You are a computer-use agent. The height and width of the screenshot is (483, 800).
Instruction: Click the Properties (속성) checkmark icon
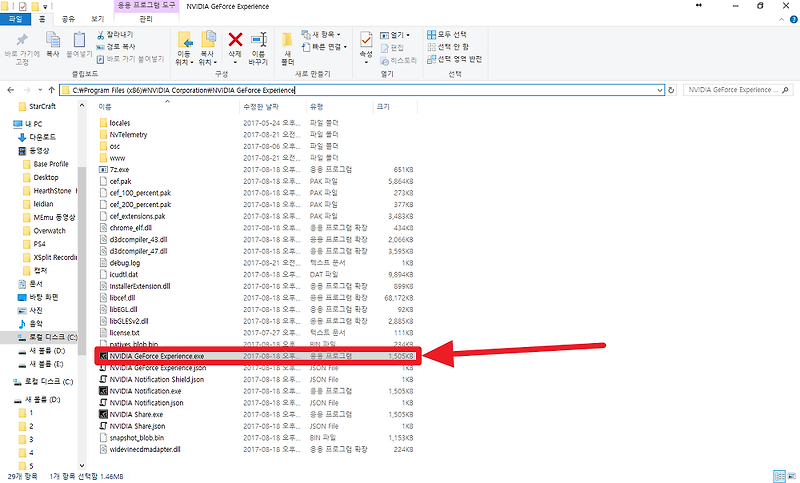(x=366, y=39)
